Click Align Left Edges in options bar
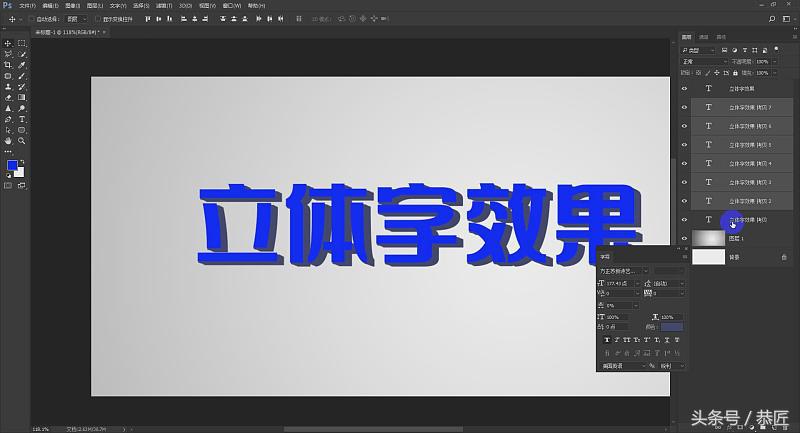The image size is (800, 433). pos(184,19)
